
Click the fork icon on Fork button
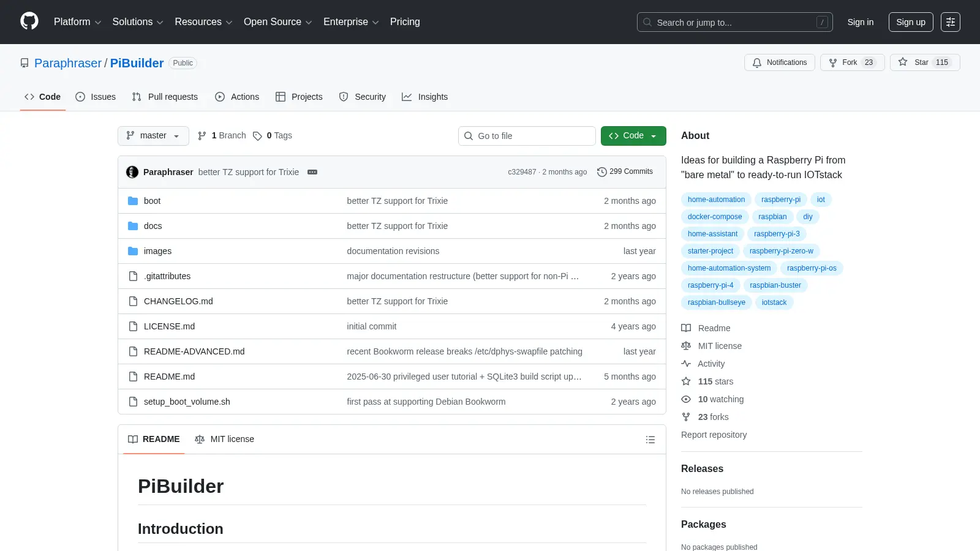pos(833,62)
